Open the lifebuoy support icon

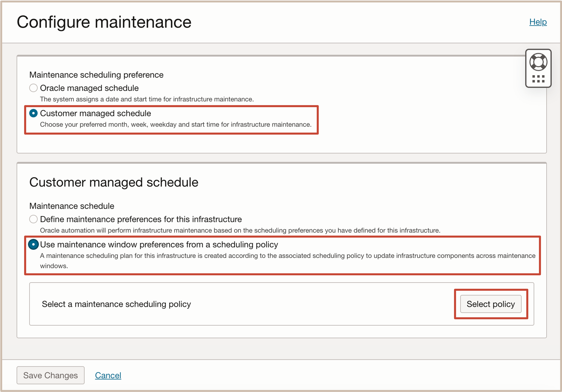[x=538, y=62]
